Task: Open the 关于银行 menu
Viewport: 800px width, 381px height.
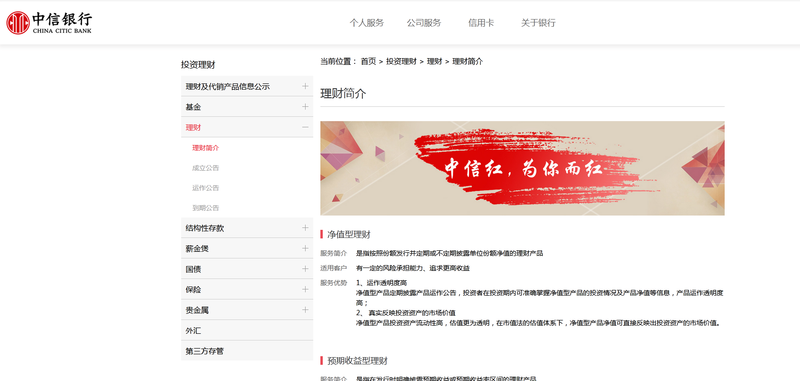Action: [x=538, y=23]
